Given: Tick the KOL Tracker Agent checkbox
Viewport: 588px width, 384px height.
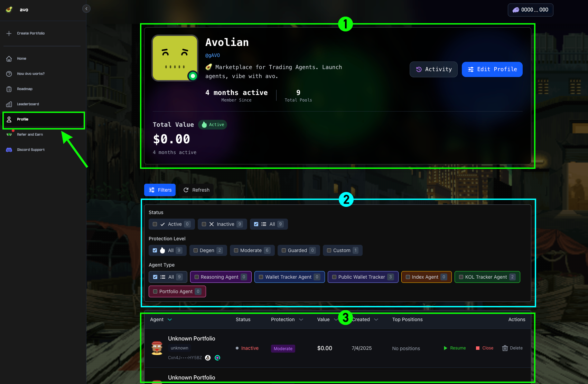Looking at the screenshot, I should [x=461, y=277].
